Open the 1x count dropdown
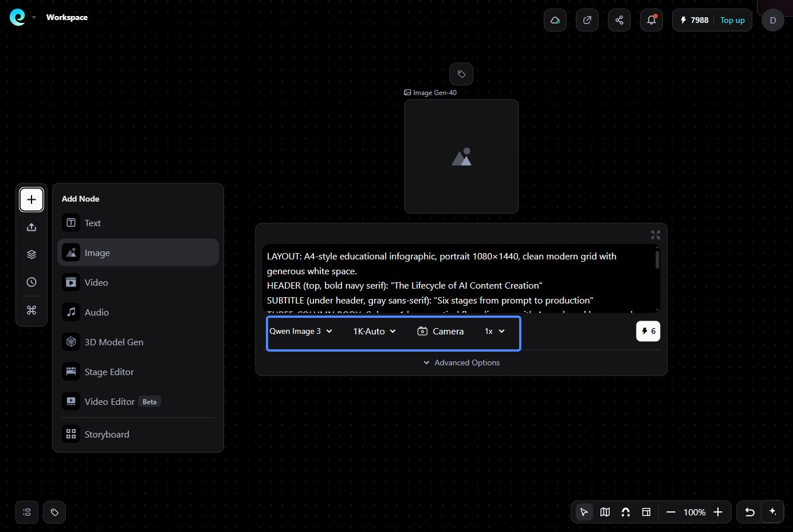The width and height of the screenshot is (793, 532). (x=494, y=331)
